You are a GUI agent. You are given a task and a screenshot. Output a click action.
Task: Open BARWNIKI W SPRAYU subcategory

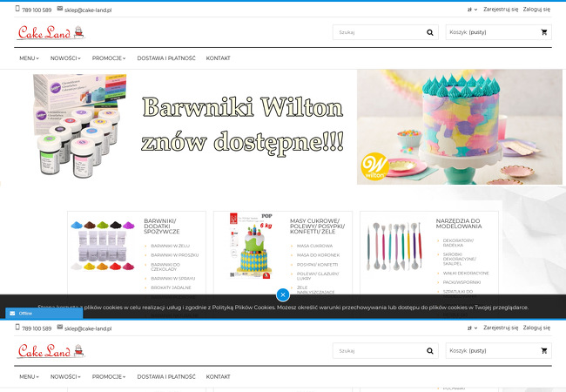pos(173,279)
